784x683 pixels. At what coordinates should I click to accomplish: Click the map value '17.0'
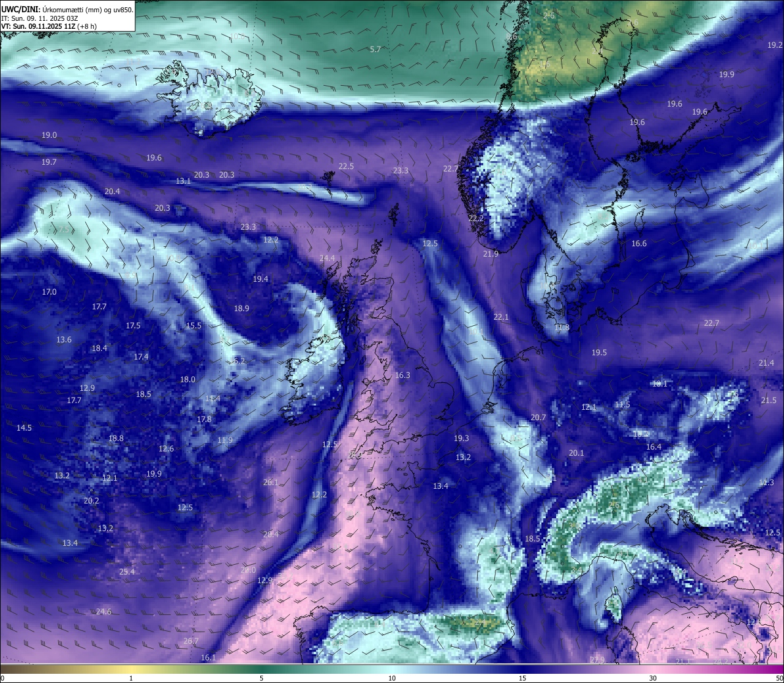49,292
